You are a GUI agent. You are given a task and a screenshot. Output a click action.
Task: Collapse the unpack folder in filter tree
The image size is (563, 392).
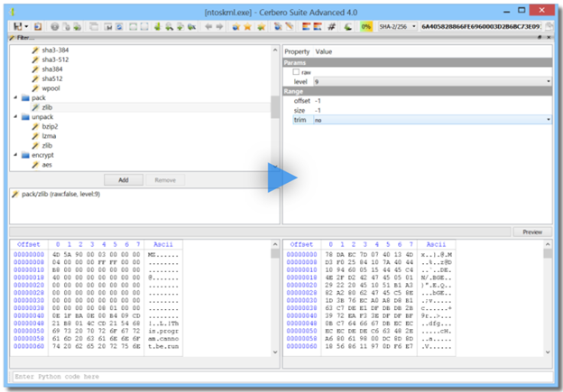tap(15, 117)
